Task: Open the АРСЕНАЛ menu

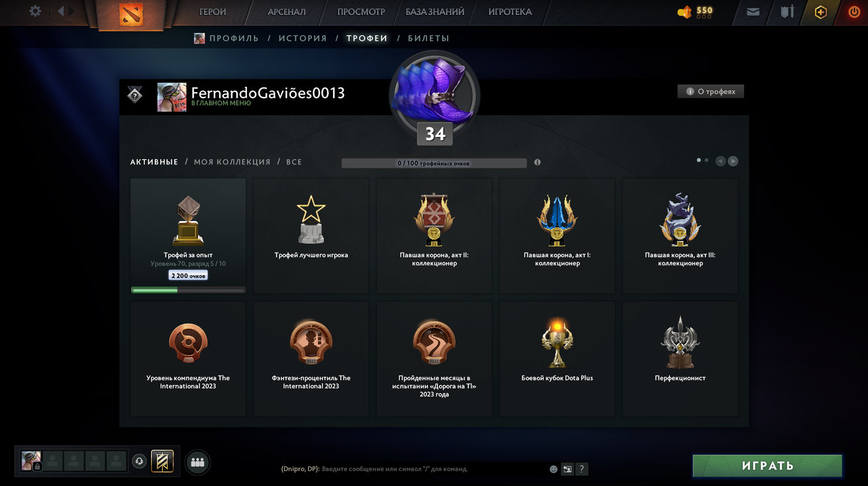Action: pyautogui.click(x=286, y=12)
